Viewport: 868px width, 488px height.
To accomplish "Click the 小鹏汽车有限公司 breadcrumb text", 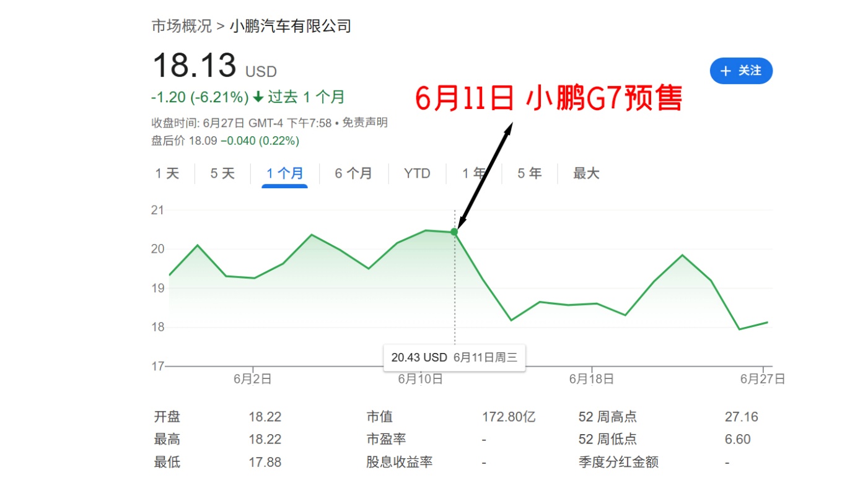I will (x=290, y=26).
